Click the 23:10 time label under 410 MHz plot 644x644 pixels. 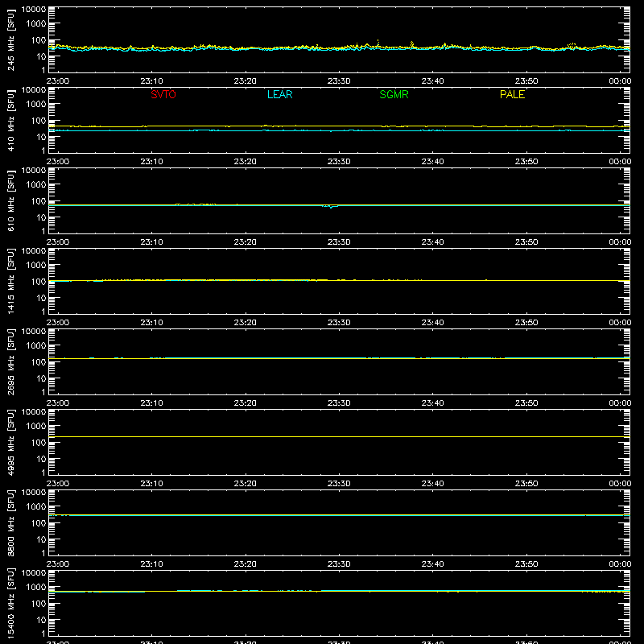tap(151, 162)
